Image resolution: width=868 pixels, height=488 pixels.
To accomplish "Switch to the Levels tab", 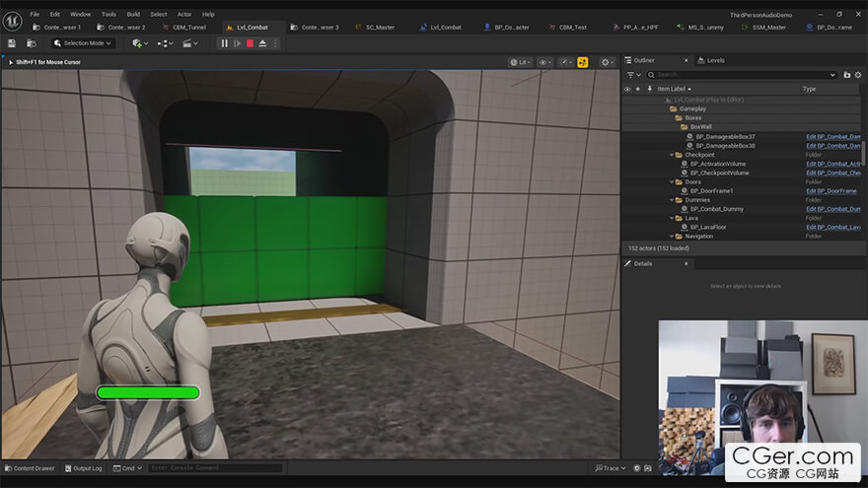I will [x=714, y=60].
